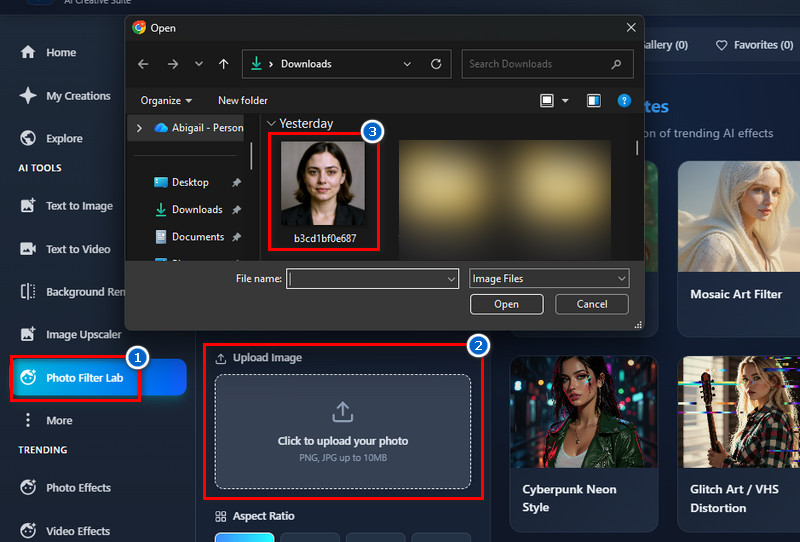The height and width of the screenshot is (542, 800).
Task: Select Desktop in navigation pane
Action: pos(190,182)
